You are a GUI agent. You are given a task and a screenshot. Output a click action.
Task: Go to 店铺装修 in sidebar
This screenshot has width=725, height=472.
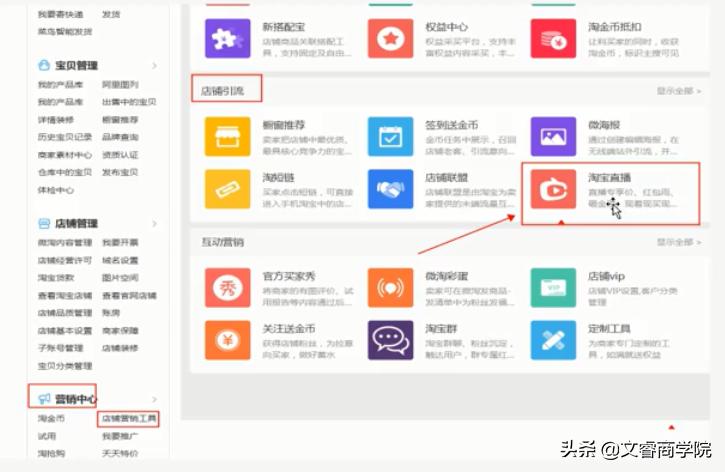[120, 348]
